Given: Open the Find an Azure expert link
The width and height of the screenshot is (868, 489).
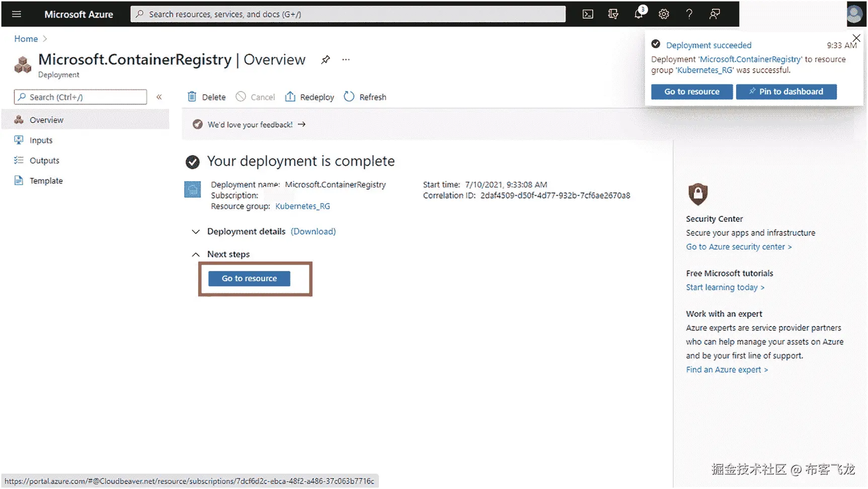Looking at the screenshot, I should click(x=727, y=370).
